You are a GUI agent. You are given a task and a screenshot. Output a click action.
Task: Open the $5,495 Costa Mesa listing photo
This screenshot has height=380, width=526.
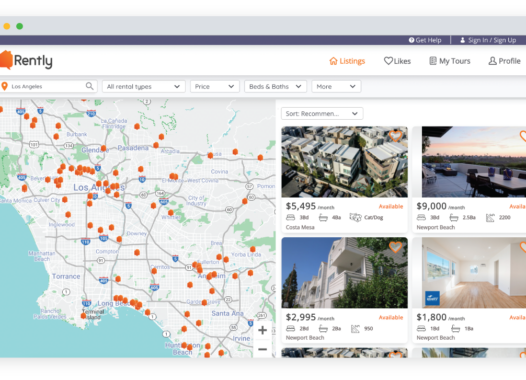(x=345, y=162)
